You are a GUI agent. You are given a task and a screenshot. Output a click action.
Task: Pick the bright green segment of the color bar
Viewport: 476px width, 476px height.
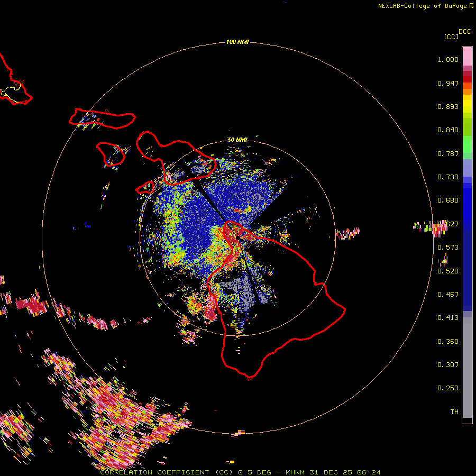click(467, 144)
